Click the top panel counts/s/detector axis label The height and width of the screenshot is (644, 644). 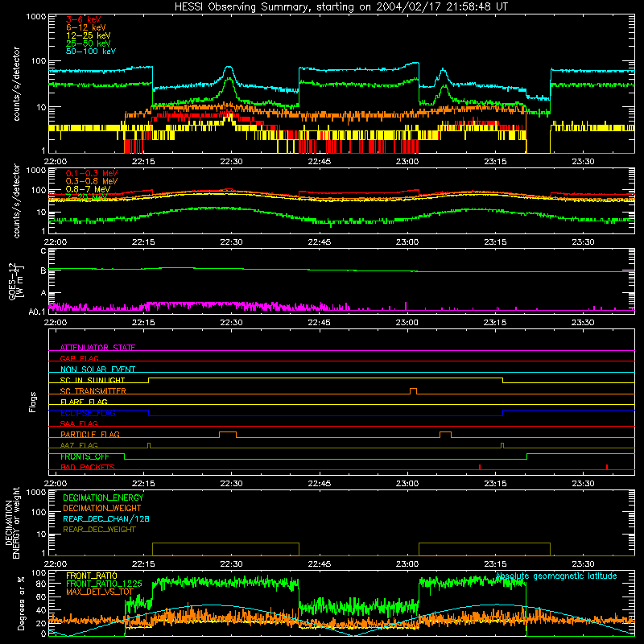pos(16,84)
